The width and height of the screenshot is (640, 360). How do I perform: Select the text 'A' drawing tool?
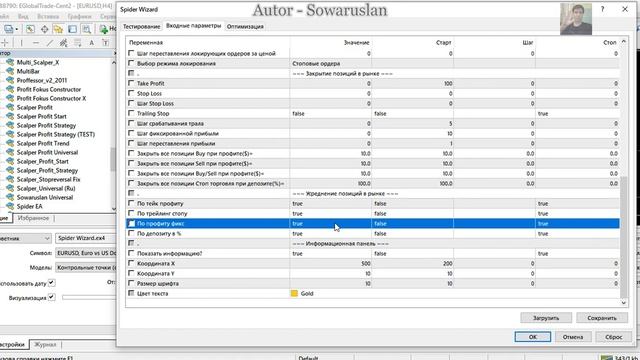coord(91,42)
